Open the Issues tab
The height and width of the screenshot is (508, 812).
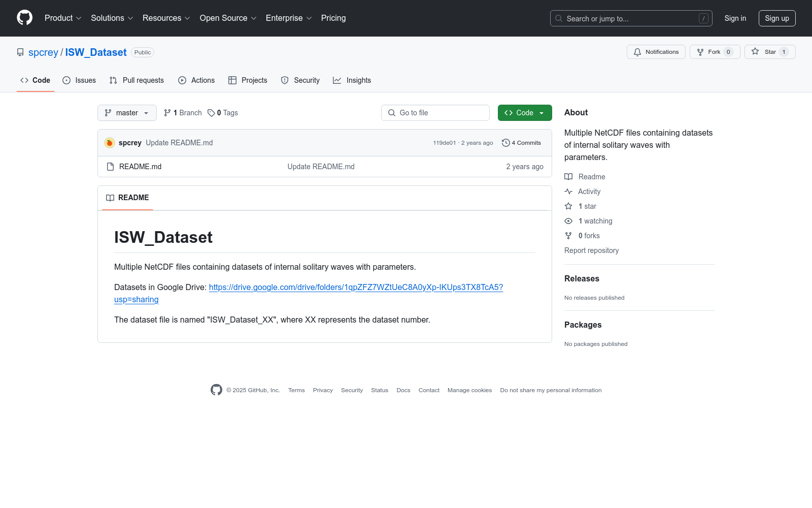[x=79, y=80]
